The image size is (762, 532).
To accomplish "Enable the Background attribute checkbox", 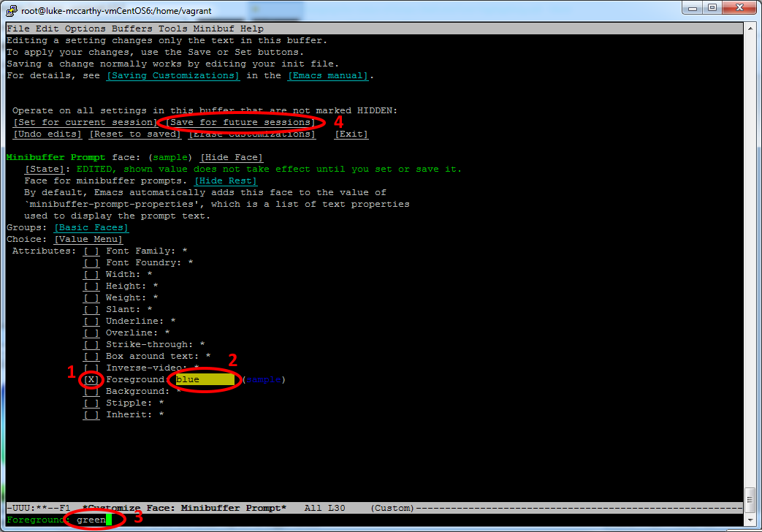I will click(91, 391).
